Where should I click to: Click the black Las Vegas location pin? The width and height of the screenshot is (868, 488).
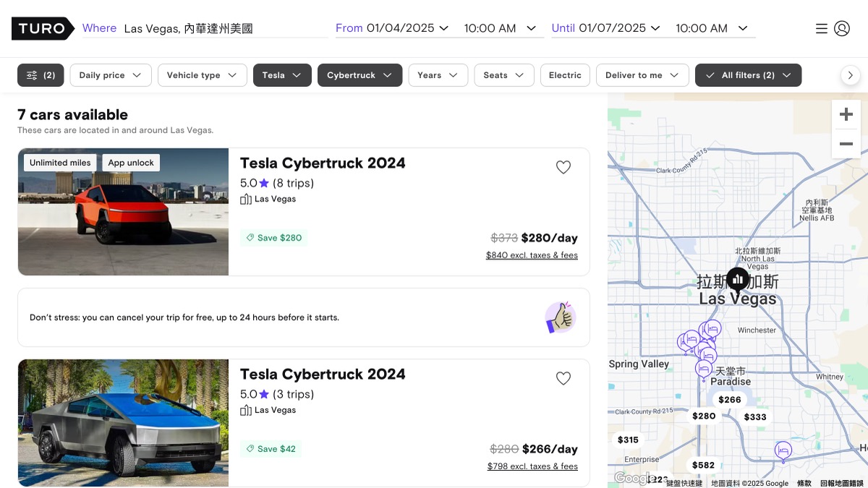pos(738,279)
